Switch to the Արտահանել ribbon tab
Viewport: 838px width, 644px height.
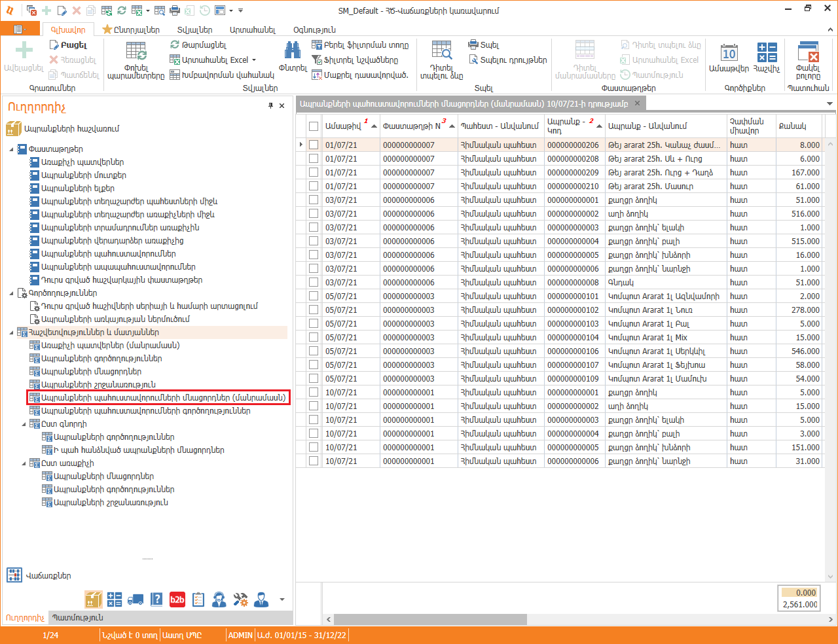(x=253, y=29)
